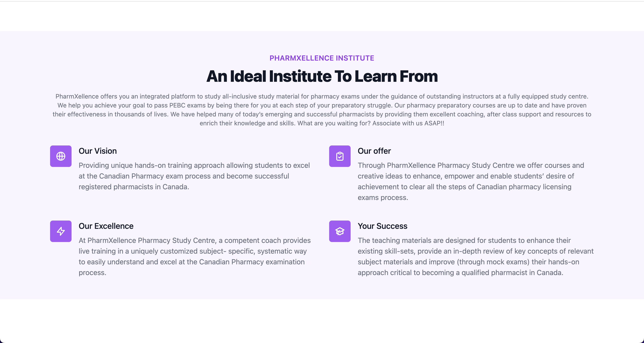Image resolution: width=644 pixels, height=343 pixels.
Task: Click the phrase 'exams process.' under Our offer
Action: [x=383, y=198]
